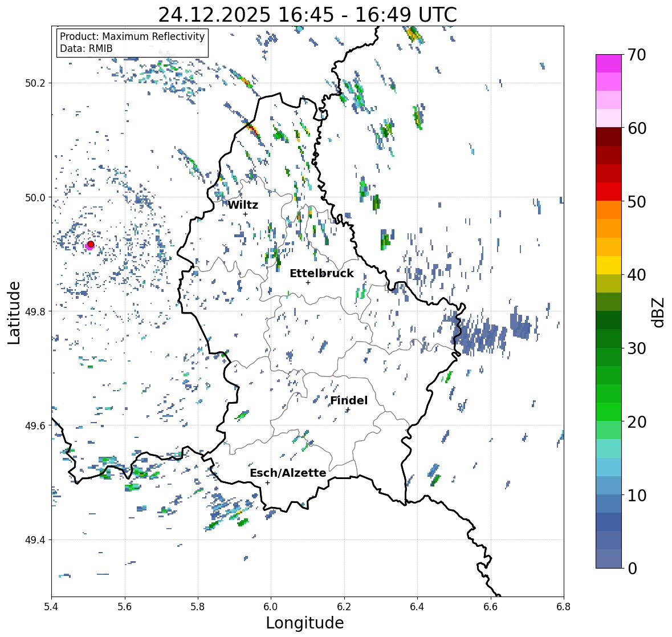This screenshot has width=672, height=637.
Task: Select the Wiltz city label
Action: click(243, 205)
